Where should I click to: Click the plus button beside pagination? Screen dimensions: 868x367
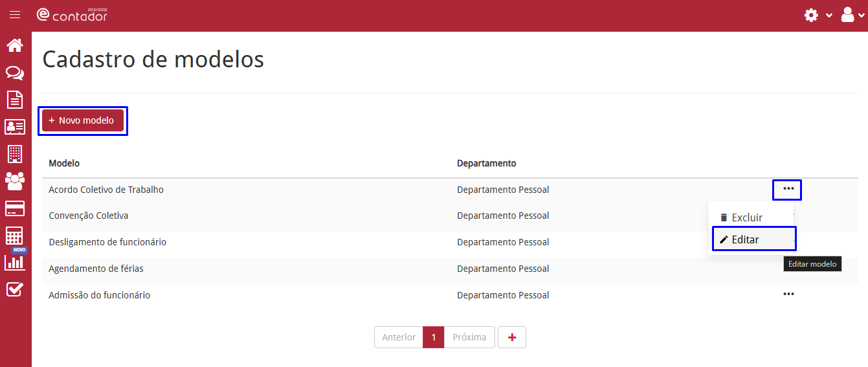click(x=512, y=337)
